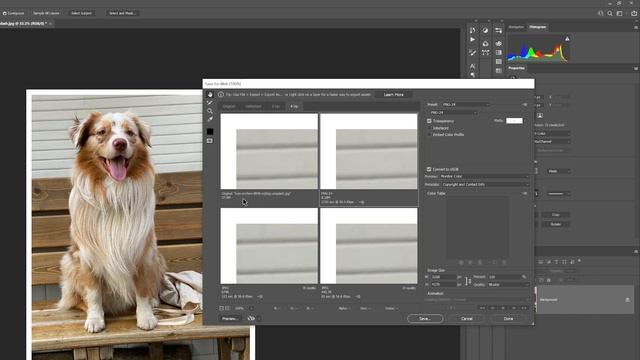Open the workspace switcher icon
This screenshot has height=360, width=640.
pos(620,13)
